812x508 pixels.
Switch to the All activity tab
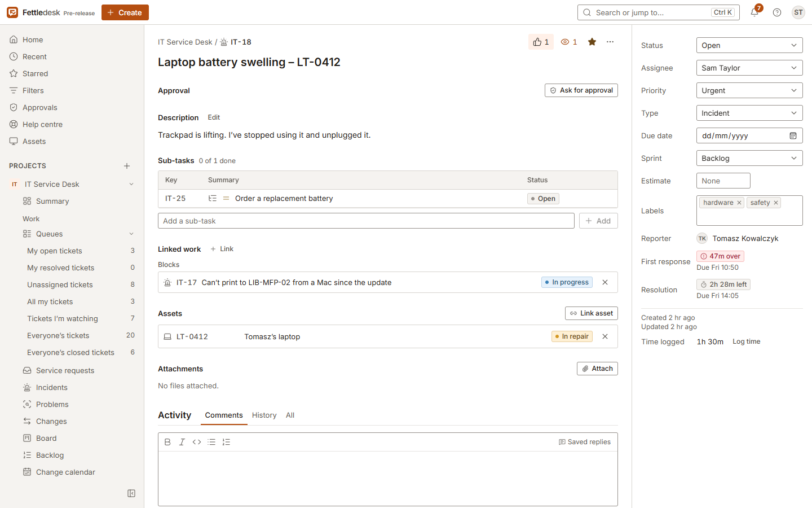(290, 415)
